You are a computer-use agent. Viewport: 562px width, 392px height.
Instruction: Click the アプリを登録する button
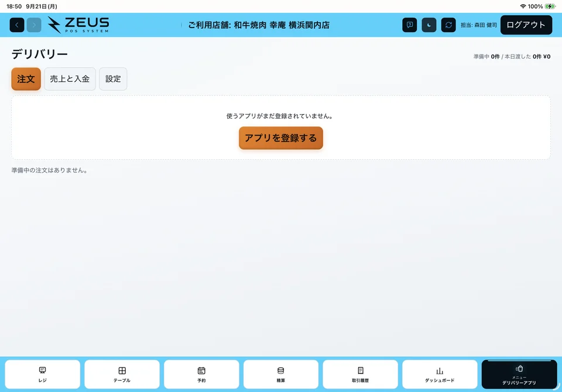281,138
